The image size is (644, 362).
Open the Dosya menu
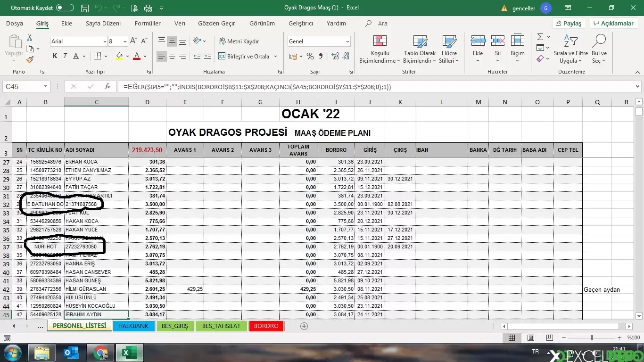click(15, 23)
